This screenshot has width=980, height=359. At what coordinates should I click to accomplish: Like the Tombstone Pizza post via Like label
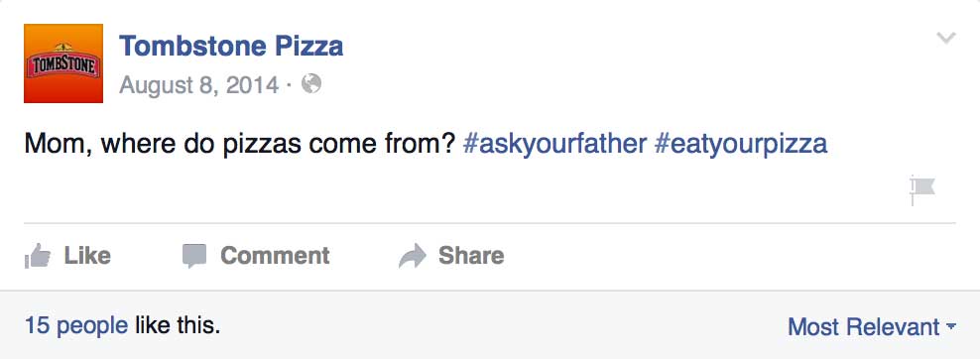(87, 255)
